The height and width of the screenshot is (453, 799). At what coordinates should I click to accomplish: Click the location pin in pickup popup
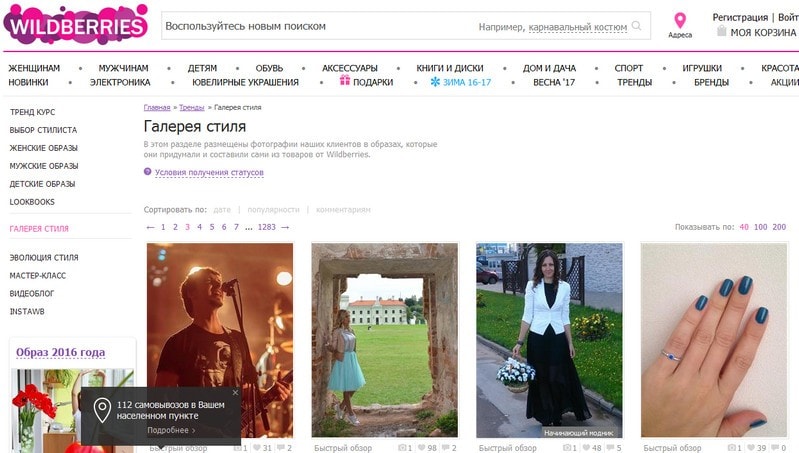[x=102, y=410]
